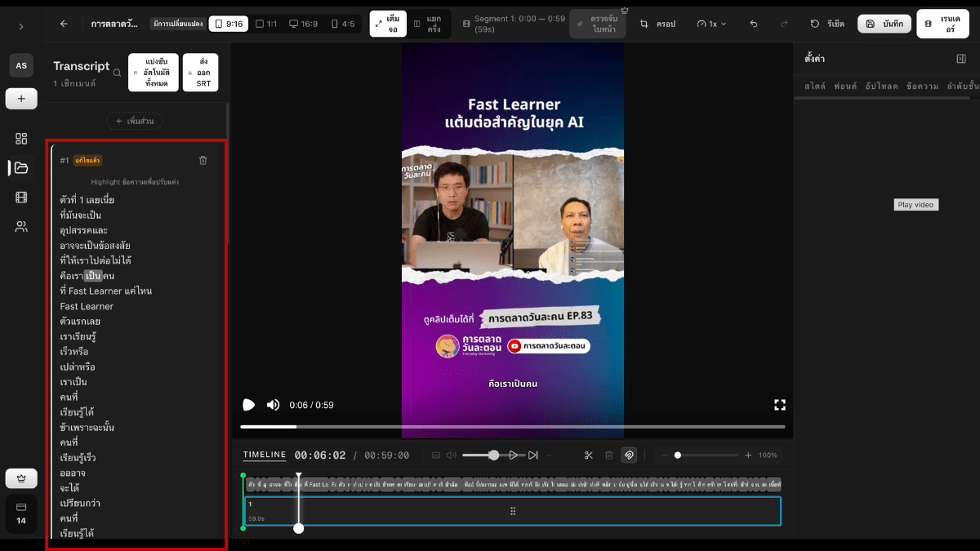Click the undo arrow in top toolbar
Image resolution: width=980 pixels, height=551 pixels.
(x=753, y=24)
